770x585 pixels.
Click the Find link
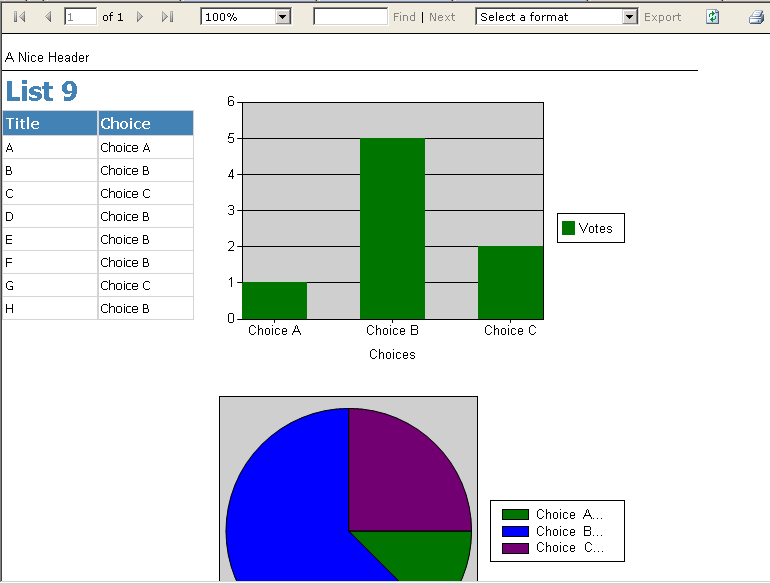(x=404, y=17)
